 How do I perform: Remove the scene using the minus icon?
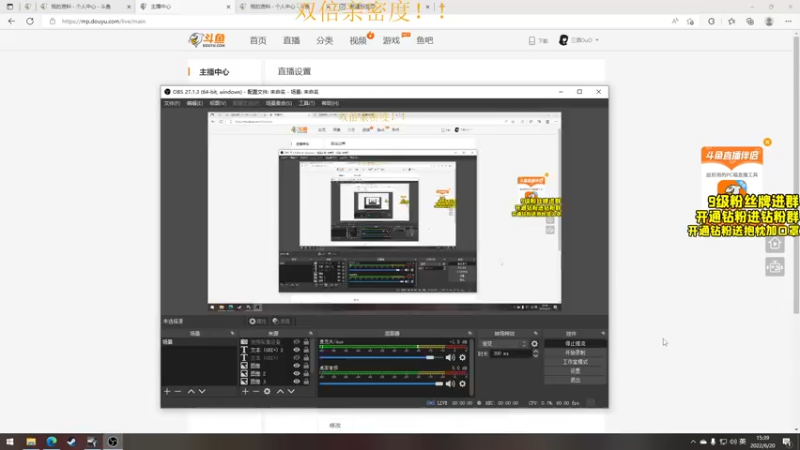[178, 391]
